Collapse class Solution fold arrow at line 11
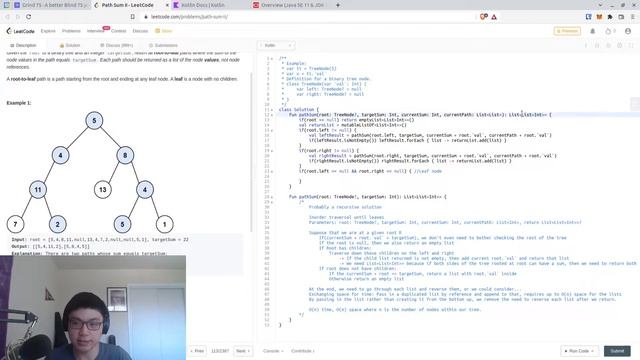The width and height of the screenshot is (640, 360). [272, 110]
